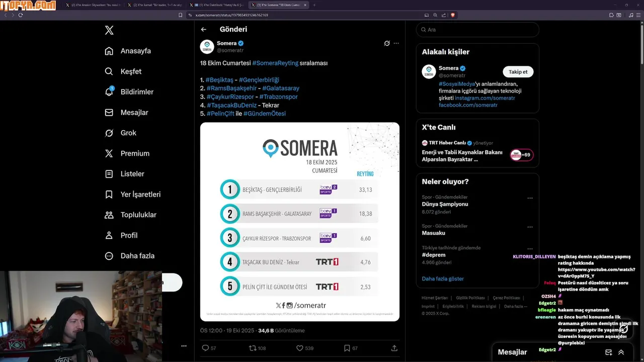Open the #Trabzonspor hashtag link
Screen dimensions: 644x362
tap(279, 97)
